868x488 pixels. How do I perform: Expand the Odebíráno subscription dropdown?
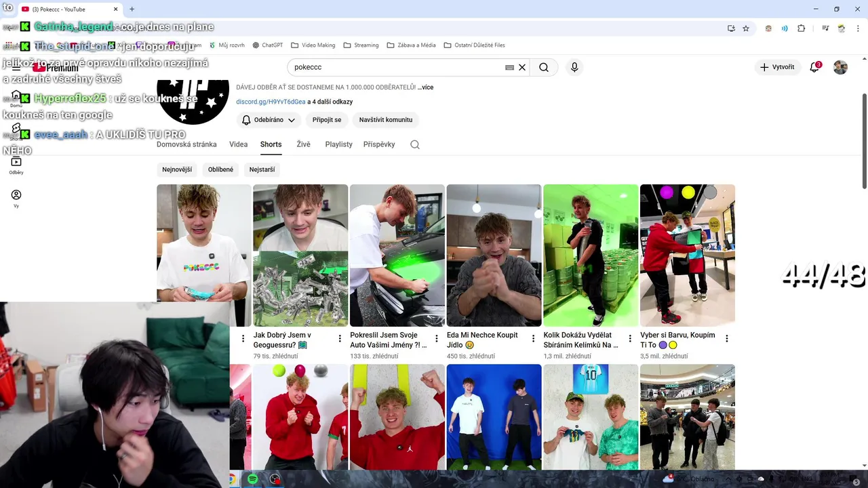(269, 120)
